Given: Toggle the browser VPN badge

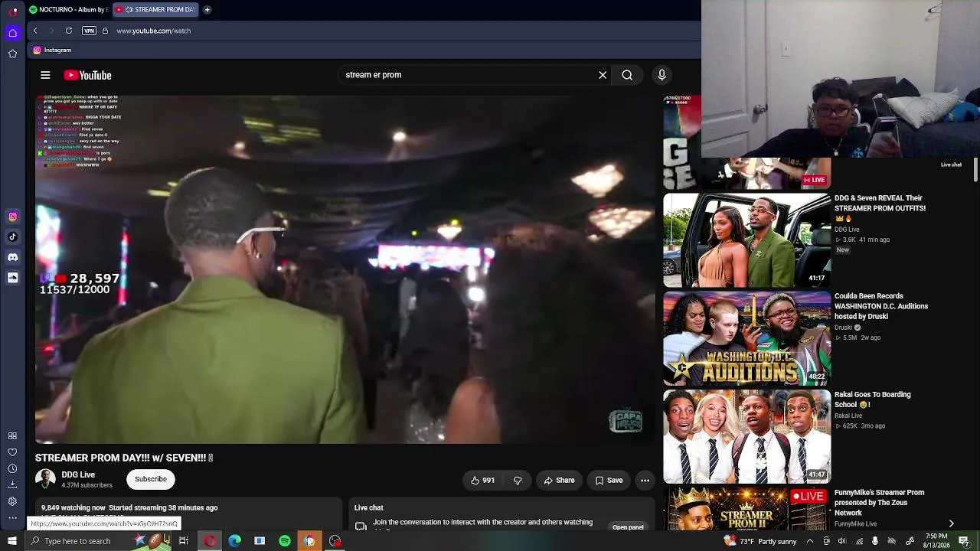Looking at the screenshot, I should [89, 31].
